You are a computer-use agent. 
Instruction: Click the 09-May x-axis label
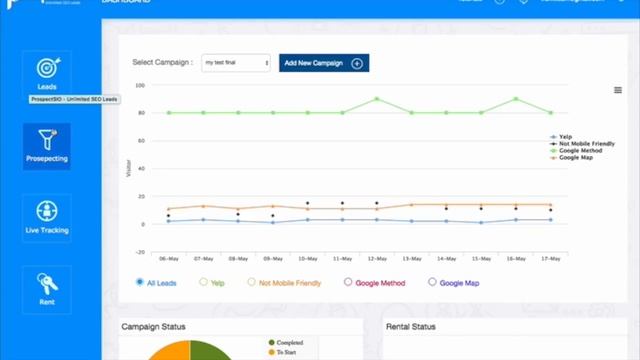tap(273, 259)
